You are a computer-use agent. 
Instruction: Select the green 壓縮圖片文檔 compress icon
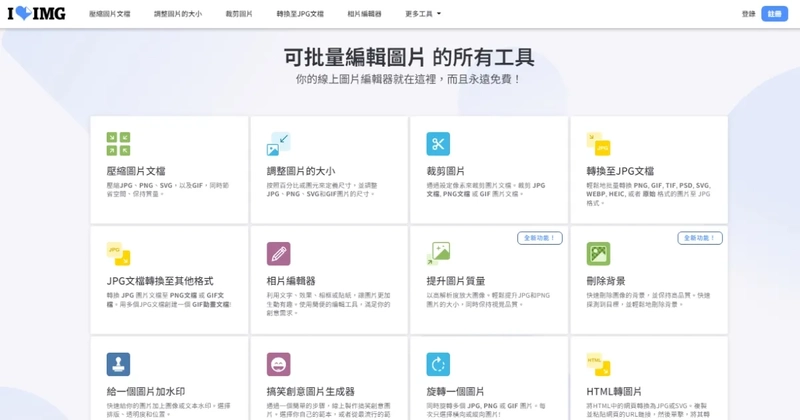coord(118,143)
